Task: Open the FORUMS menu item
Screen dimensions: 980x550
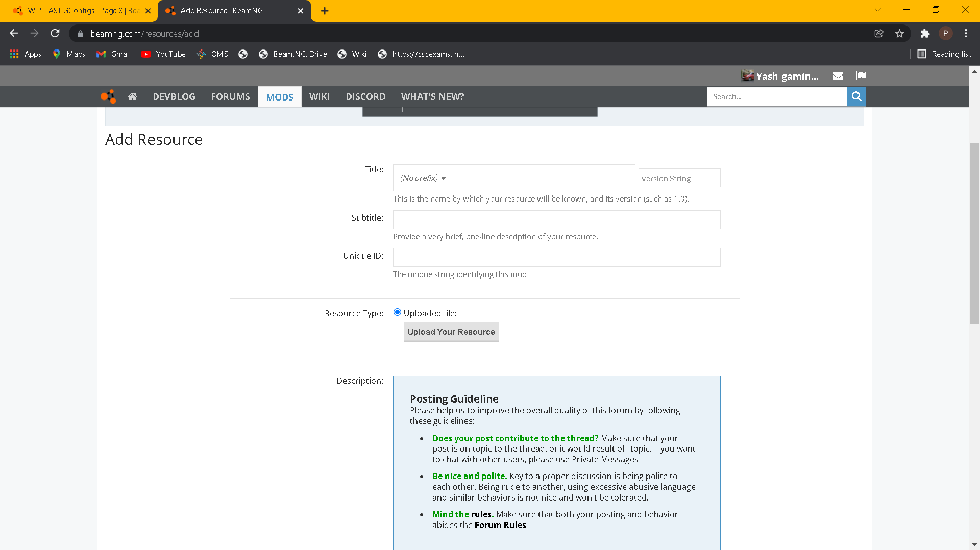Action: coord(230,96)
